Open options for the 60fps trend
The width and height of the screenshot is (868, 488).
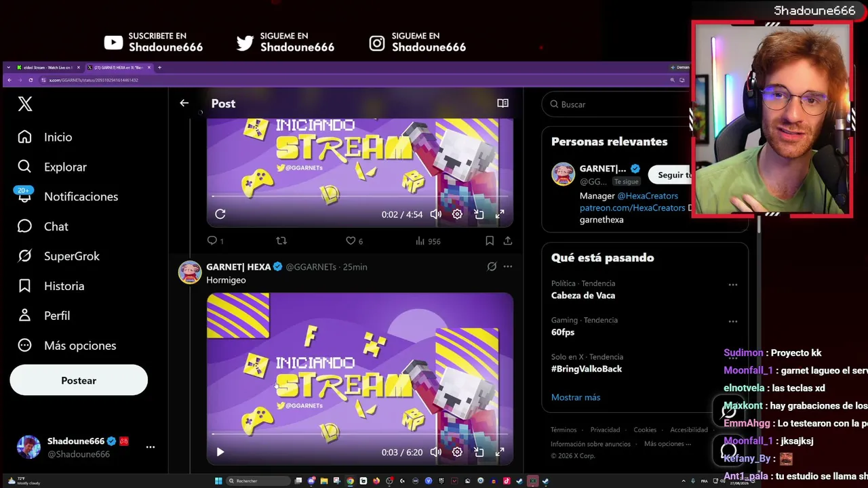coord(733,321)
